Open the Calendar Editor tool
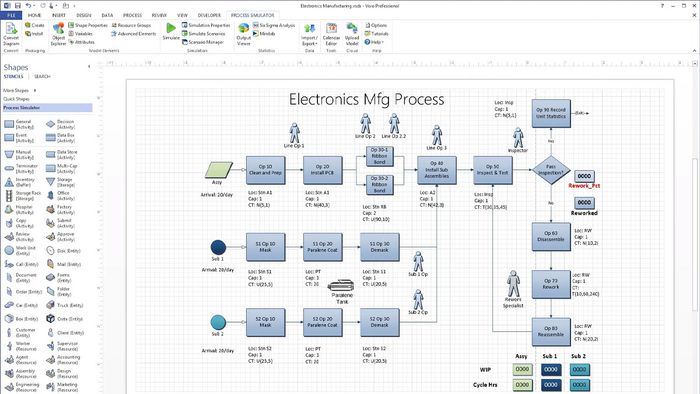700x394 pixels. click(331, 34)
